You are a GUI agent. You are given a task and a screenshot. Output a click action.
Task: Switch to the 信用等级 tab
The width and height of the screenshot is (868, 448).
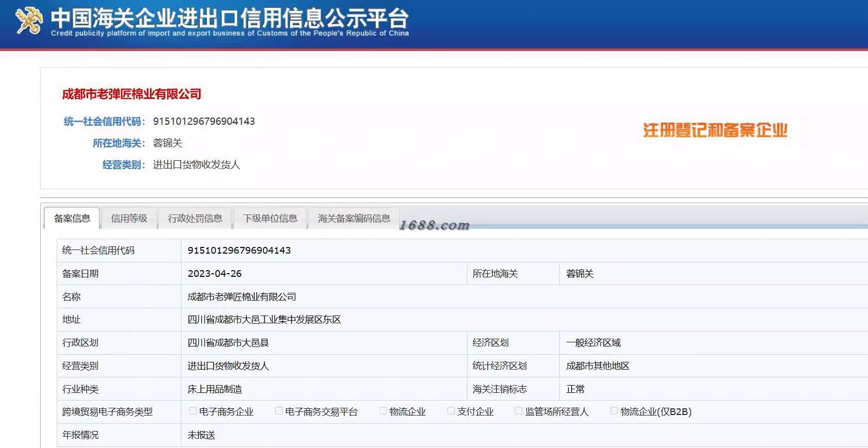pyautogui.click(x=129, y=218)
